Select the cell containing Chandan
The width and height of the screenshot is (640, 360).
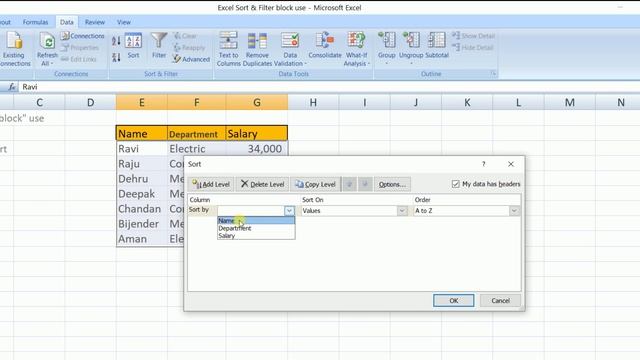142,209
